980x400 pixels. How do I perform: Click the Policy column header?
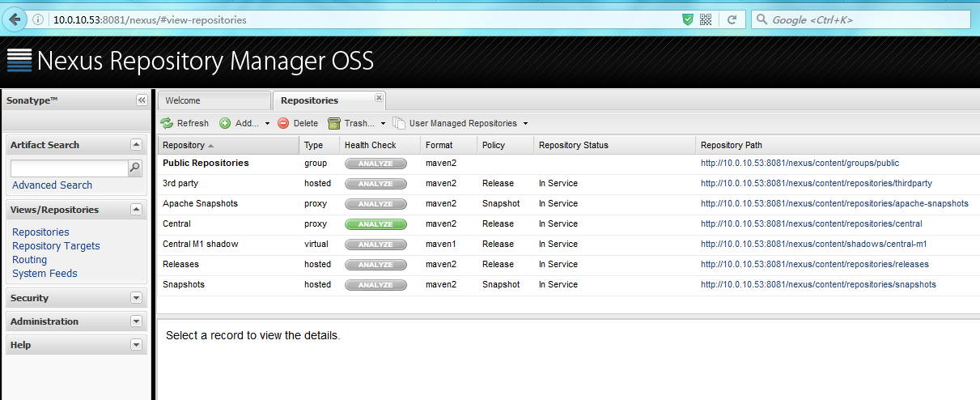coord(506,145)
